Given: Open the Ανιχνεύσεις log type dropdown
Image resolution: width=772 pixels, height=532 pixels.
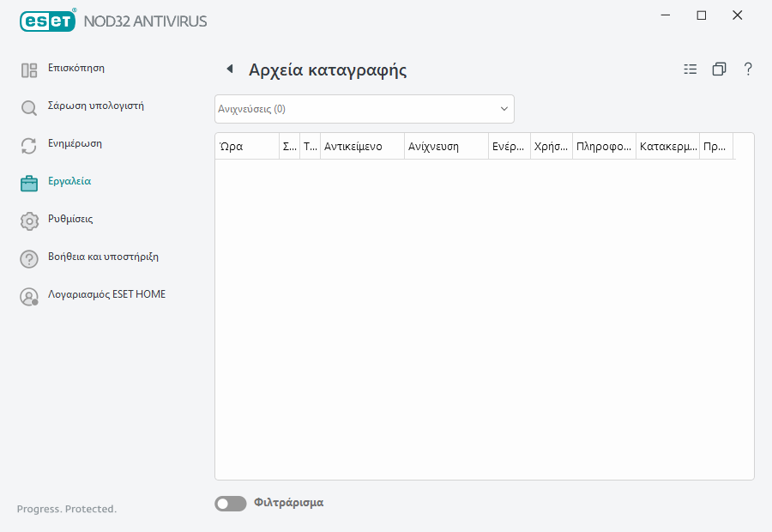Looking at the screenshot, I should pyautogui.click(x=364, y=108).
